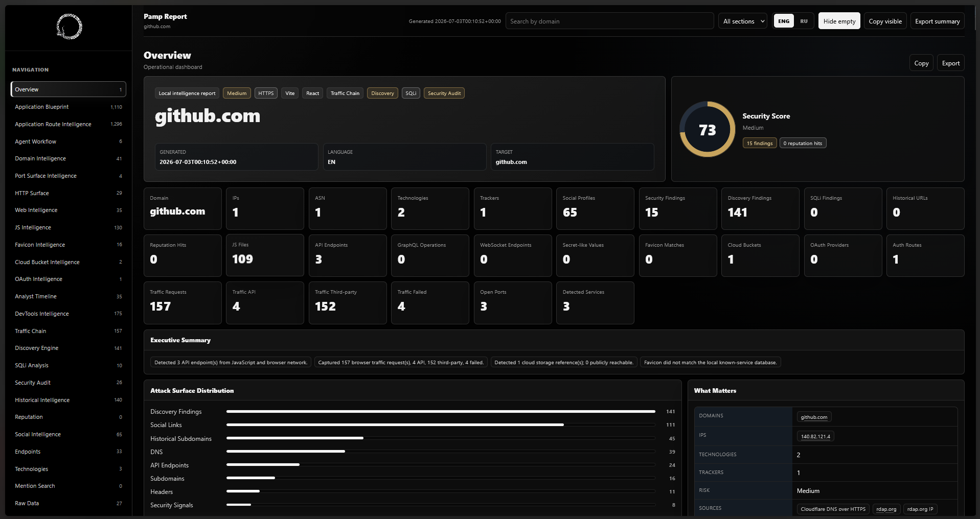Click the Security Audit tag

(444, 93)
